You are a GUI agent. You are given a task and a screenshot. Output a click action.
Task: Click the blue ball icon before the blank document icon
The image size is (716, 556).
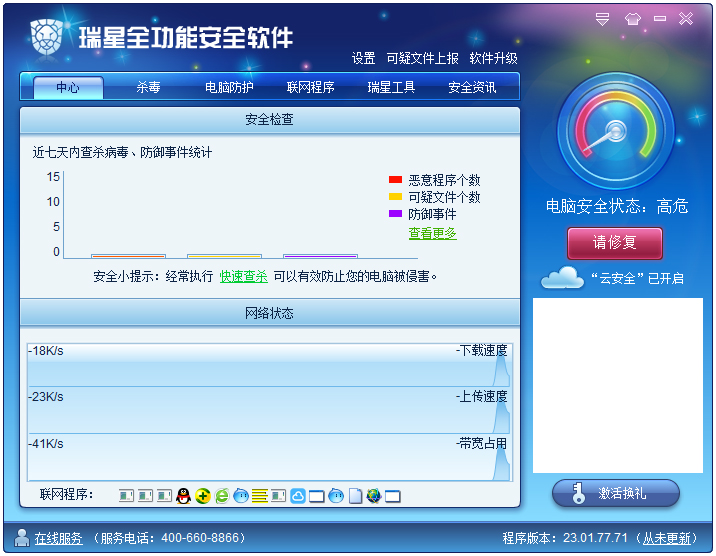[x=336, y=496]
